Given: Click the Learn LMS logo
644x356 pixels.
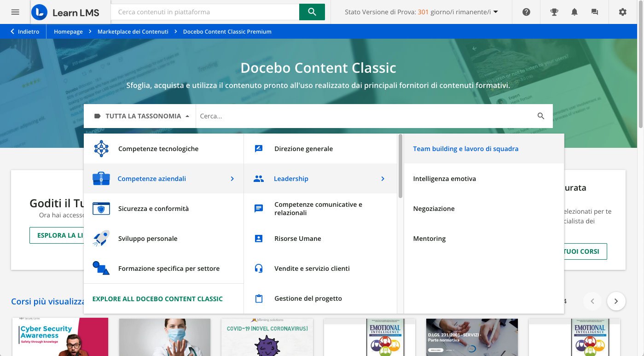Looking at the screenshot, I should click(x=65, y=12).
